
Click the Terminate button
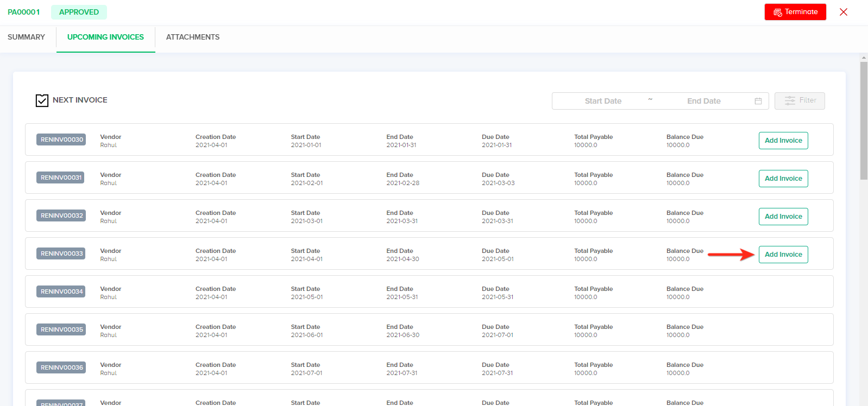click(795, 12)
